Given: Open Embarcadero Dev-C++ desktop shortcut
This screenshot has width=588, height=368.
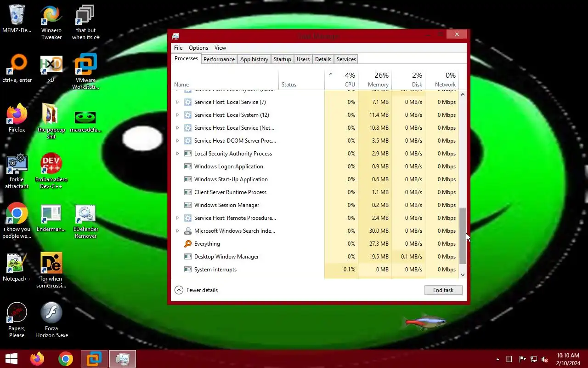Looking at the screenshot, I should (x=51, y=171).
